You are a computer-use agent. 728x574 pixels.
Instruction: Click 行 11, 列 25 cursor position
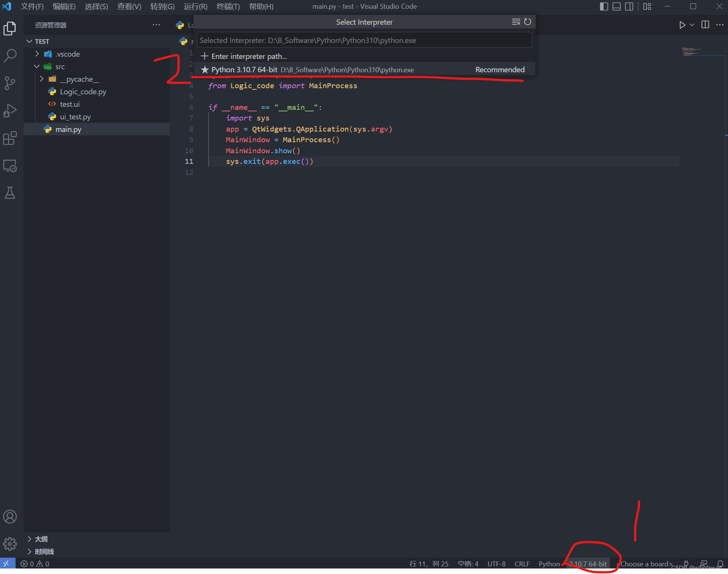click(429, 564)
